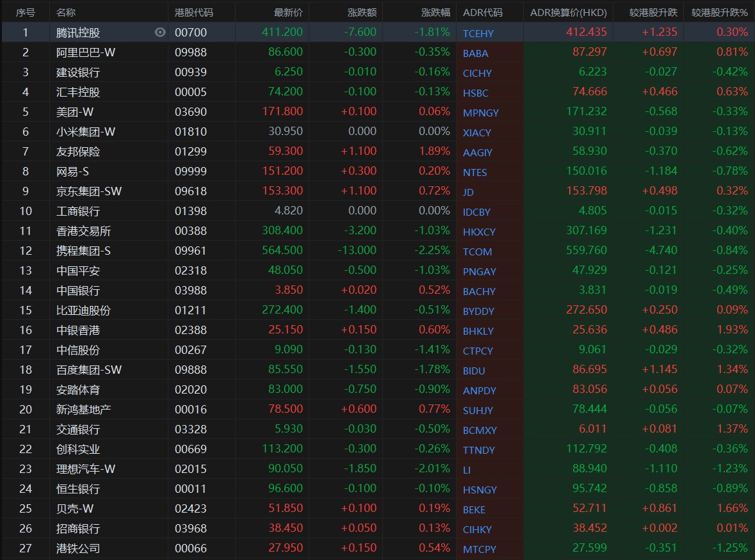Click the 涨跌额 column header
The image size is (755, 560).
click(362, 12)
